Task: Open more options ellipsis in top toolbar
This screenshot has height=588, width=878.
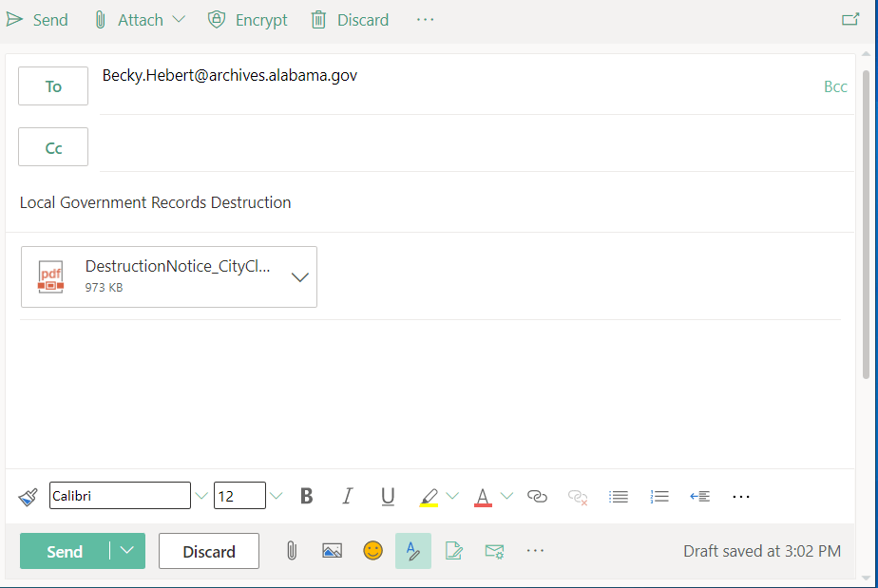Action: [x=425, y=20]
